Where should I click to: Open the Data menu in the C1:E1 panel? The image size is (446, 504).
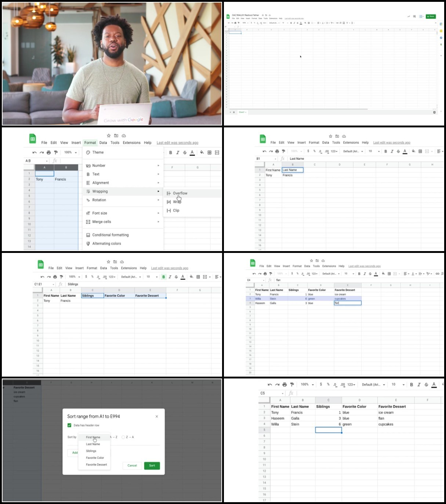coord(104,268)
